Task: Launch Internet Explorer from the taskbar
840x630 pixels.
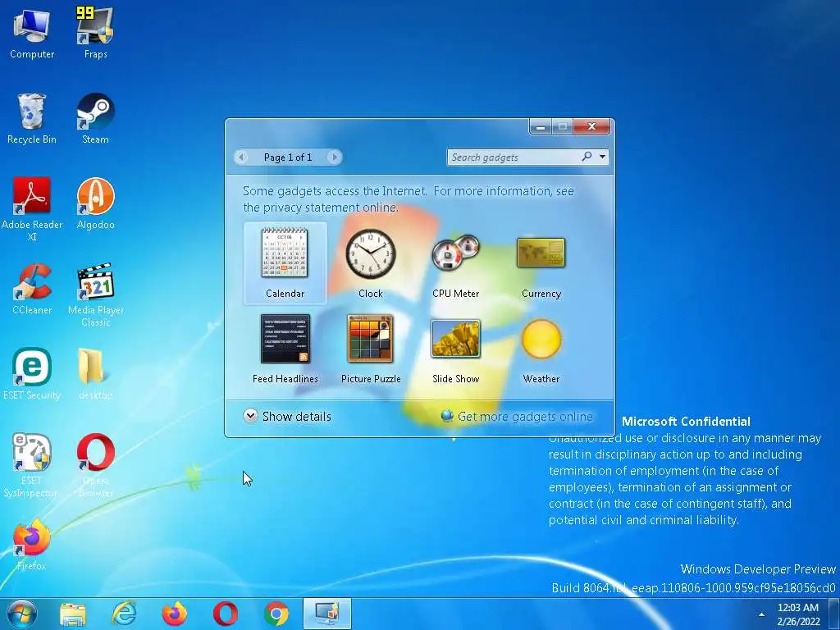Action: [124, 614]
